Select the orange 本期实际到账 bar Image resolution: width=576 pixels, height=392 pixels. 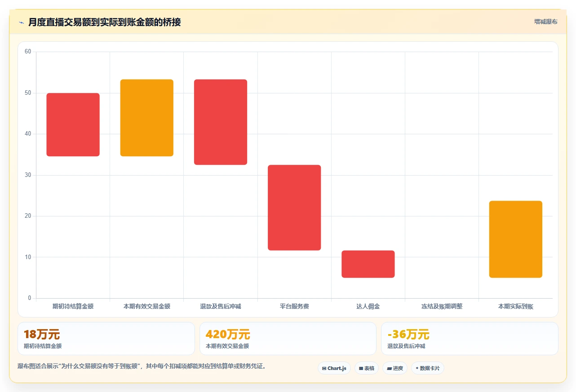pos(516,239)
